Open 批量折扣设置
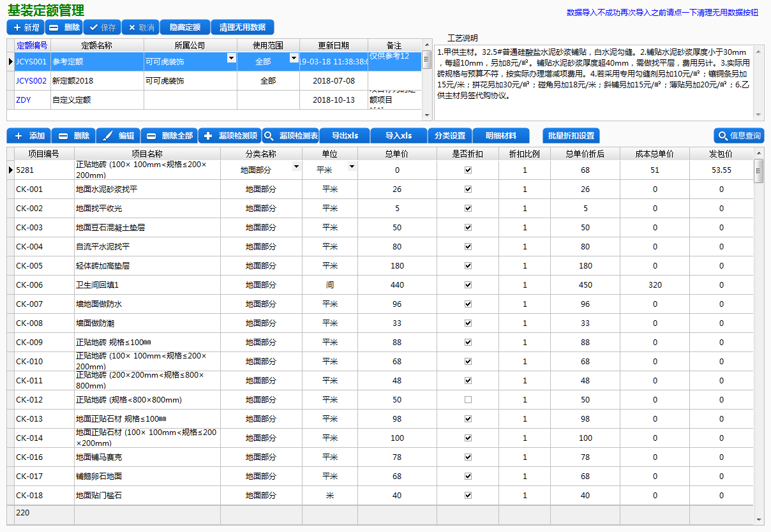The height and width of the screenshot is (532, 771). [571, 136]
